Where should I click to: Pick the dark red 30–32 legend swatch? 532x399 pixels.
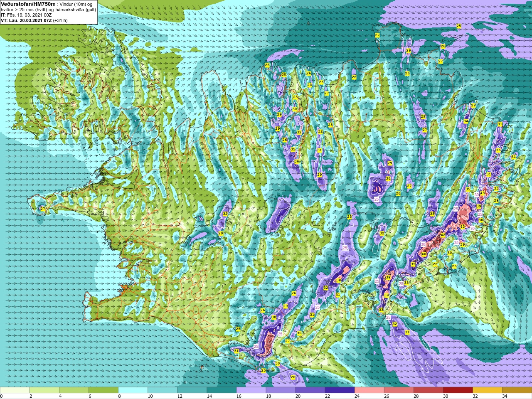(458, 390)
